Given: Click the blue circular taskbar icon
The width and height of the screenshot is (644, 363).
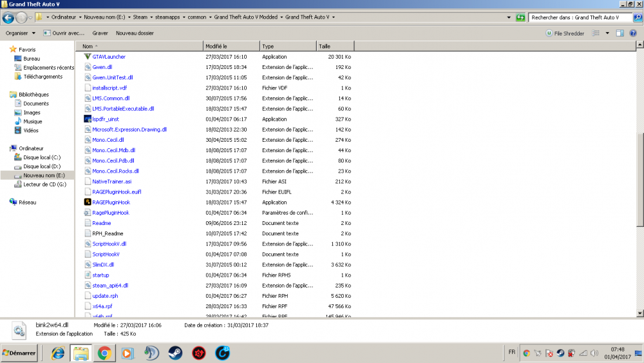Looking at the screenshot, I should [222, 353].
